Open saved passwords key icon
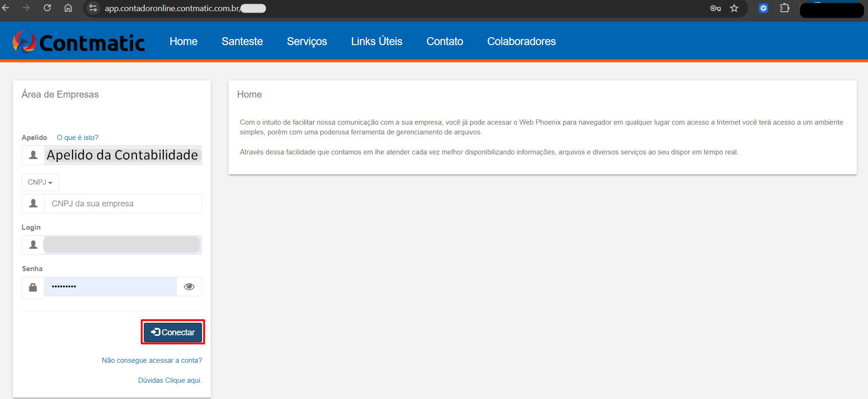This screenshot has height=399, width=868. (715, 8)
